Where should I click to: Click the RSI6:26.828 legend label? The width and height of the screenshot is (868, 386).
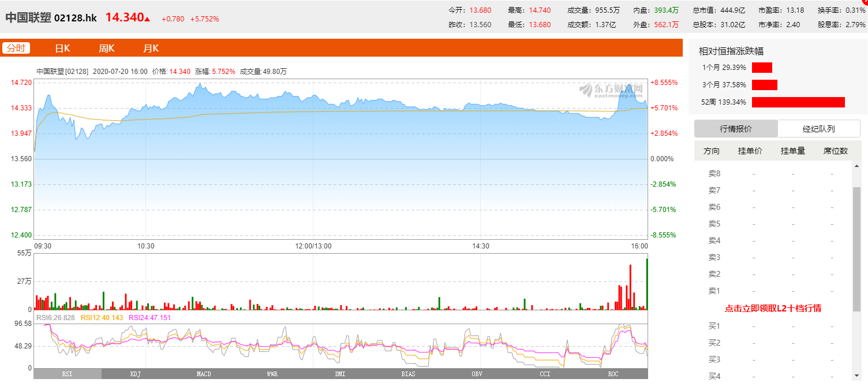click(55, 318)
